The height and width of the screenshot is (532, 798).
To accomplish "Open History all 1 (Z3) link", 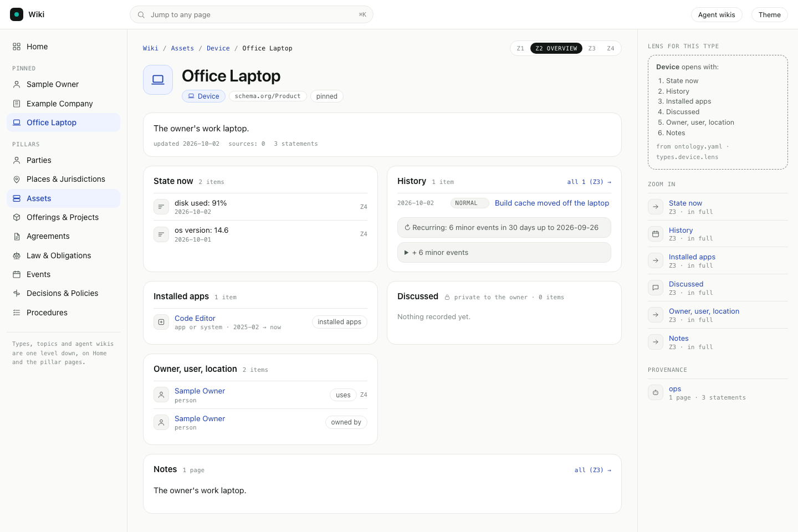I will (x=589, y=182).
